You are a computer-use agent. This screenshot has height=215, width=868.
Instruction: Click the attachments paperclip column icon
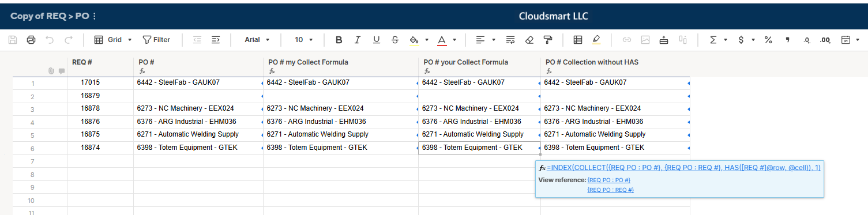pos(51,71)
